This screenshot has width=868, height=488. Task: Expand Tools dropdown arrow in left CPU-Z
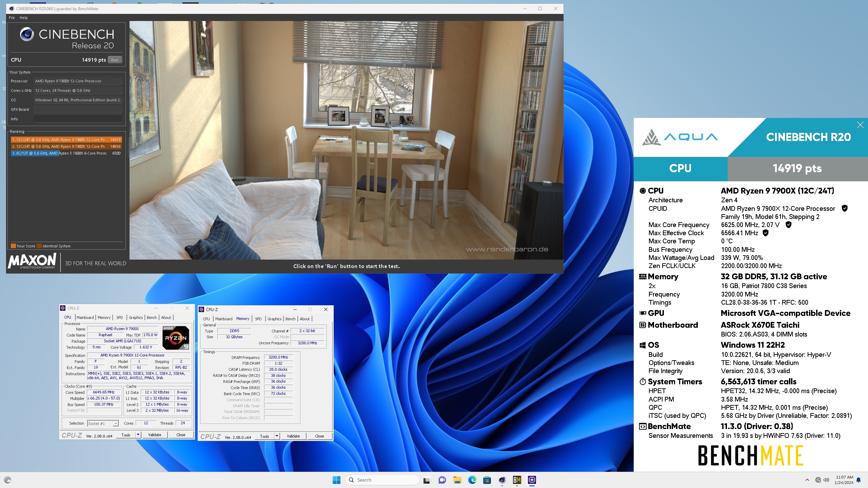(x=138, y=435)
